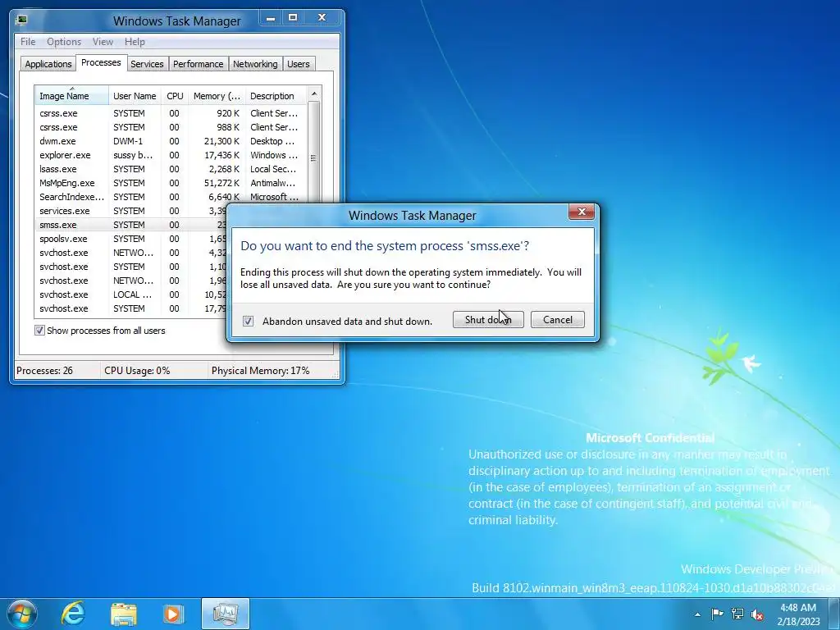Click Physical Memory: 17% status entry

[x=260, y=370]
